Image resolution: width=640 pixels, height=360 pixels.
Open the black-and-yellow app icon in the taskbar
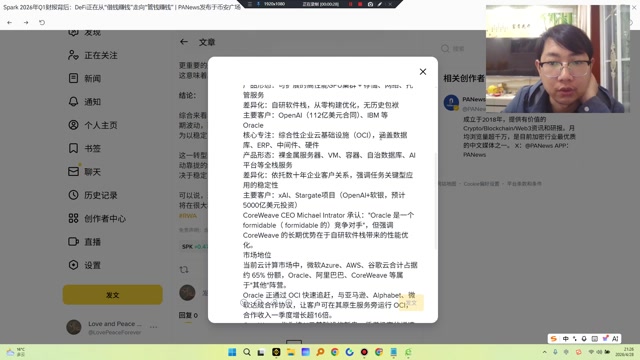[x=276, y=352]
